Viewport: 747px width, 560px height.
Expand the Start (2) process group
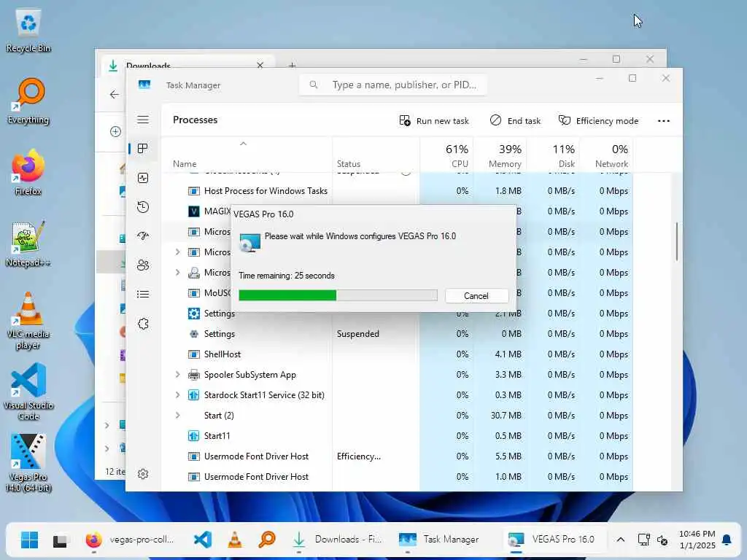(177, 415)
